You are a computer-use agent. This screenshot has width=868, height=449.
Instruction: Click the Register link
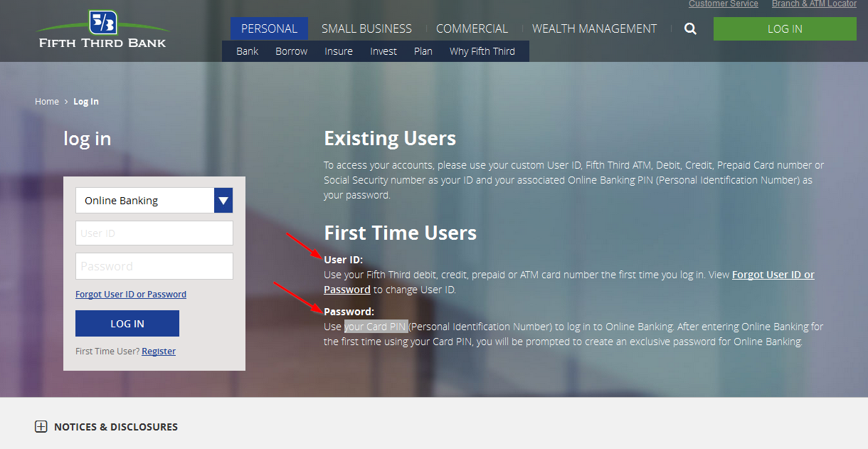pos(159,352)
